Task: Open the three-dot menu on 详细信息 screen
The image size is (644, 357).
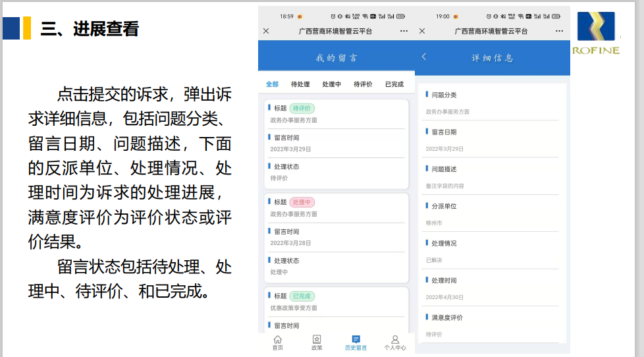Action: pos(559,31)
